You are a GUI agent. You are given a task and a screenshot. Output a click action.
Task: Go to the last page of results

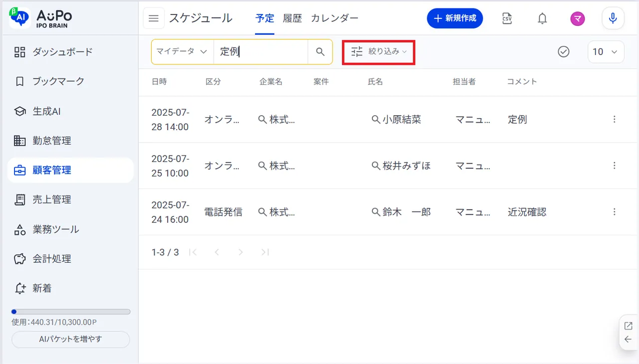(265, 252)
